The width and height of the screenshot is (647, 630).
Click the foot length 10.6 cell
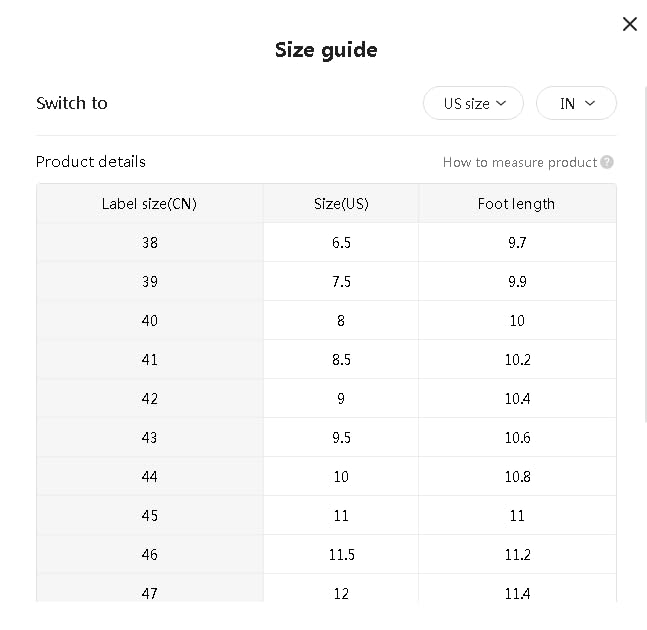516,438
